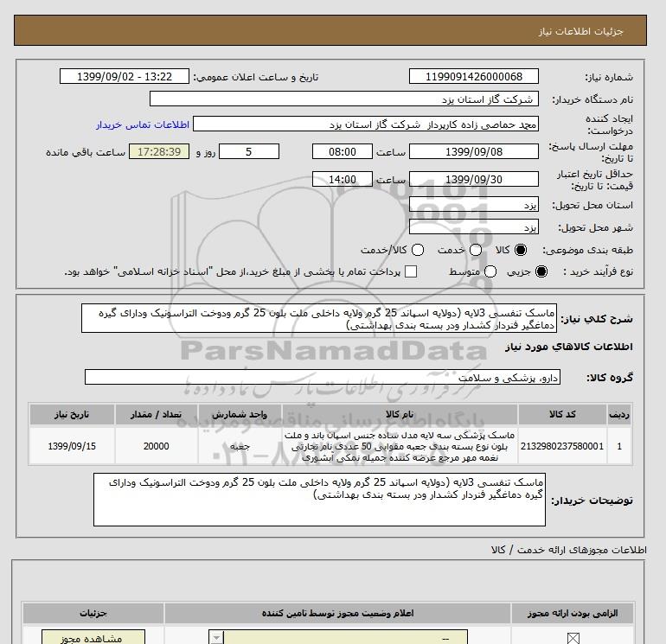This screenshot has width=666, height=644.
Task: Click the request creator field
Action: 366,124
